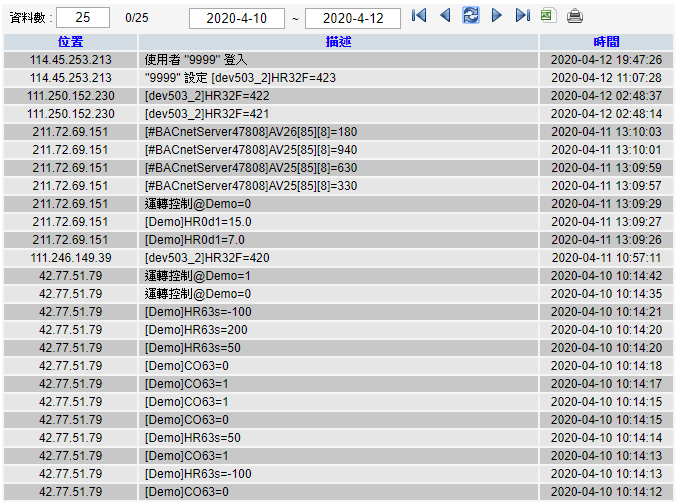Sort by the 時間 column header
Screen dimensions: 676x503
[606, 42]
